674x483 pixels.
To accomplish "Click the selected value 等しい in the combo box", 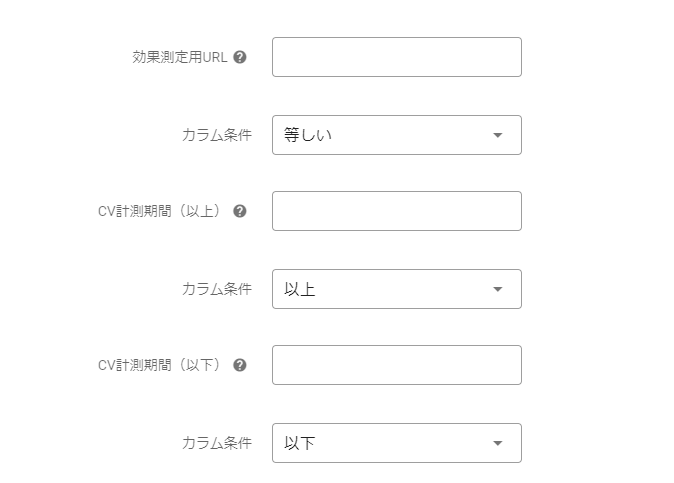I will click(x=308, y=135).
